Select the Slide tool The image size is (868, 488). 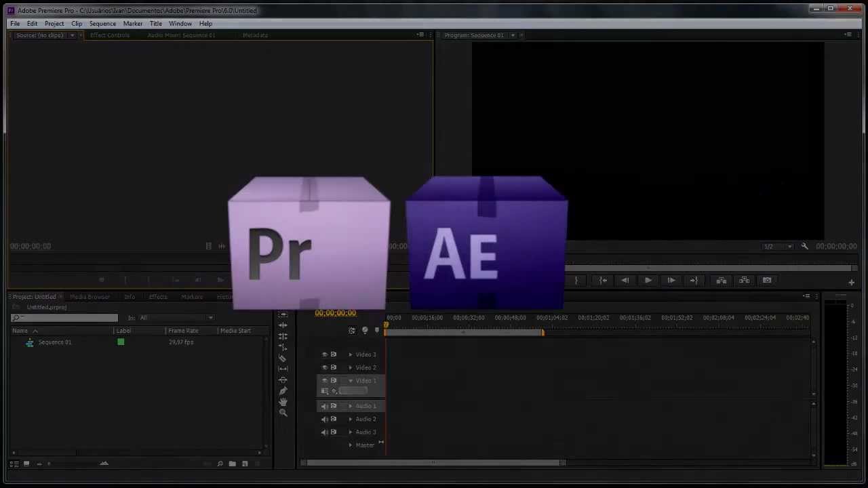coord(283,380)
